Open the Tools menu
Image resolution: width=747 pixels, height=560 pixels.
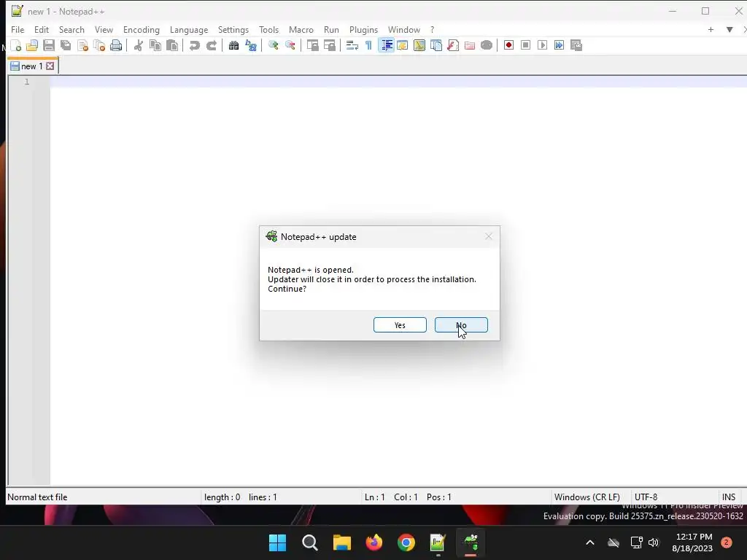[268, 29]
